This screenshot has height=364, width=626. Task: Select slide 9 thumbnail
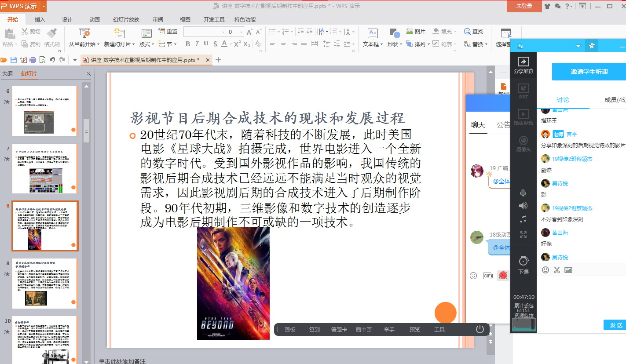[45, 284]
